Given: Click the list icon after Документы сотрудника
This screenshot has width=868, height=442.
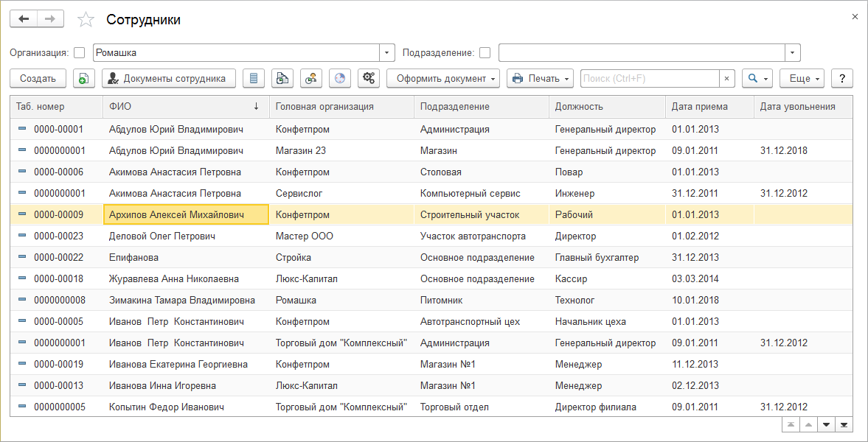Looking at the screenshot, I should (x=254, y=78).
